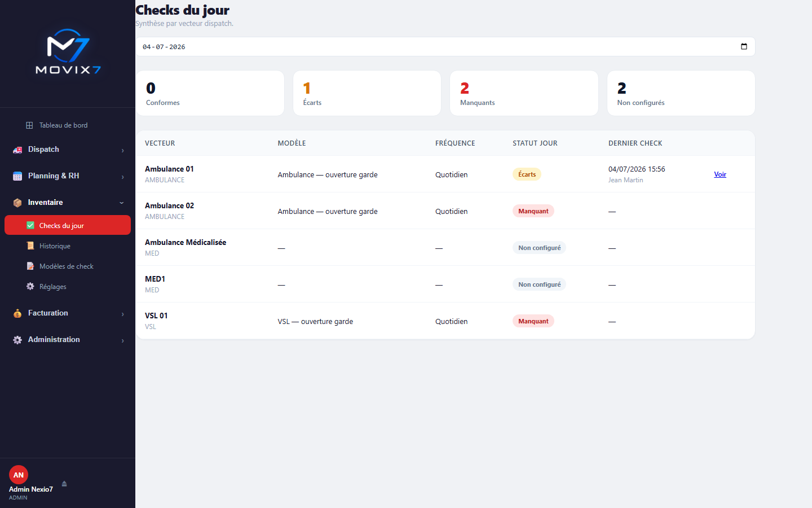Click the Checks du jour checkmark icon
Screen dimensions: 812x508
click(x=30, y=225)
